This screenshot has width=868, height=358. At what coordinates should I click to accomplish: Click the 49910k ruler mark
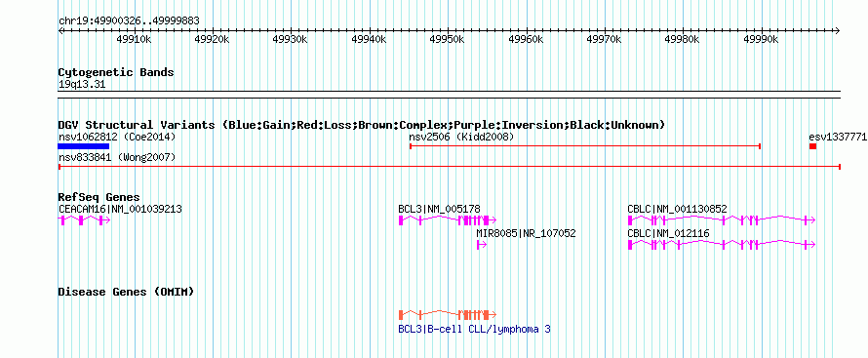[x=135, y=40]
